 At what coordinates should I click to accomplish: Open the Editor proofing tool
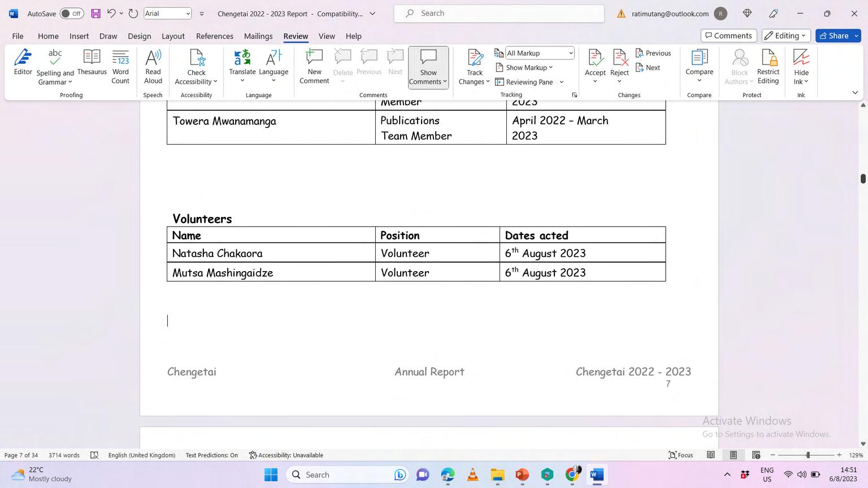point(23,62)
